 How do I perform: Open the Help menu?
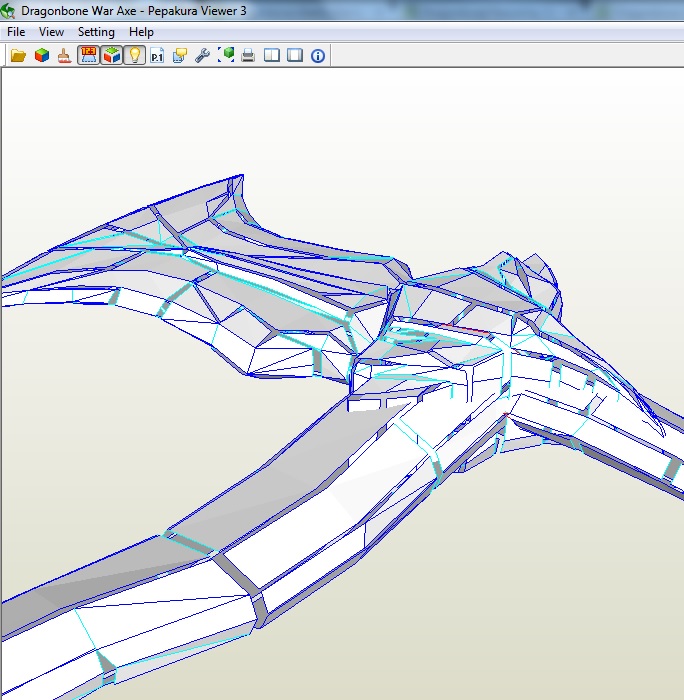point(141,32)
